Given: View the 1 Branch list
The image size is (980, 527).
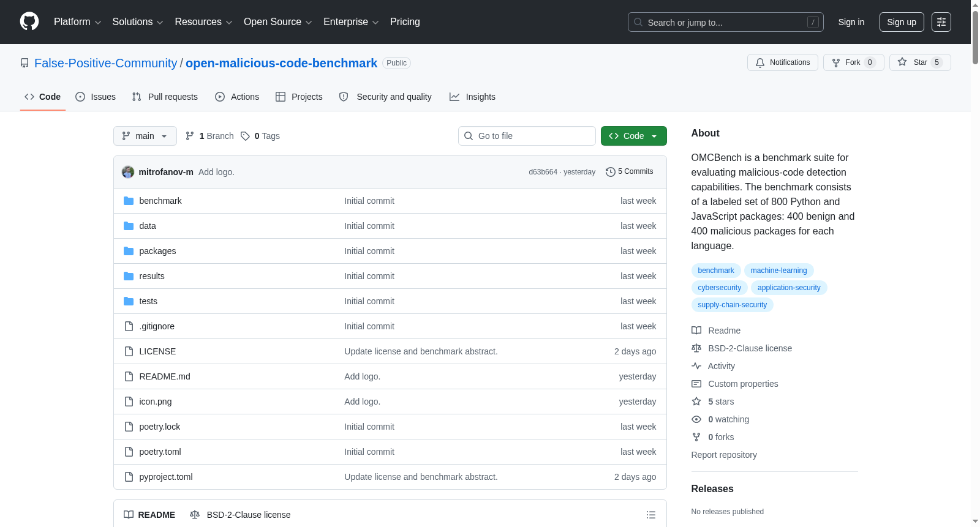Looking at the screenshot, I should coord(209,136).
